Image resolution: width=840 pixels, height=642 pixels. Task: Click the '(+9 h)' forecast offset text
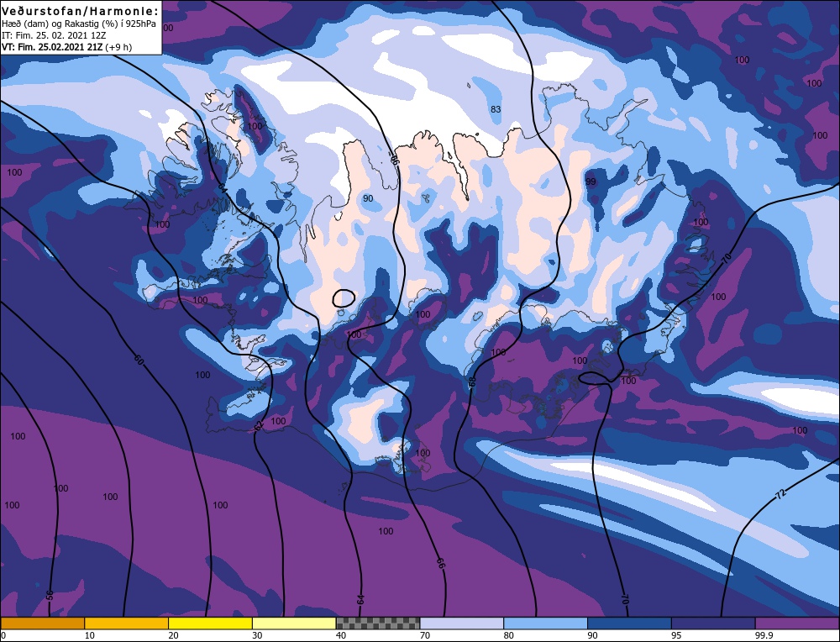pos(118,47)
